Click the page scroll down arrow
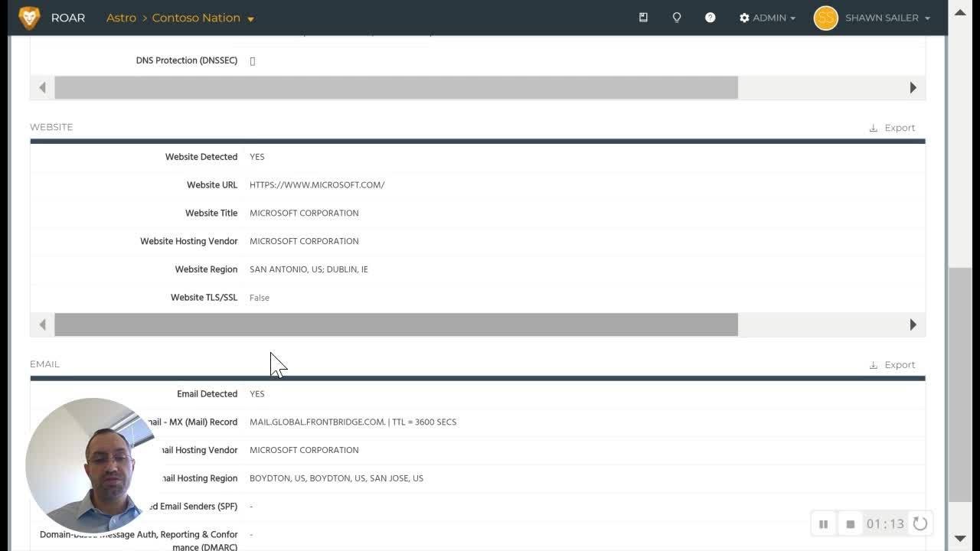The image size is (980, 551). coord(959,539)
